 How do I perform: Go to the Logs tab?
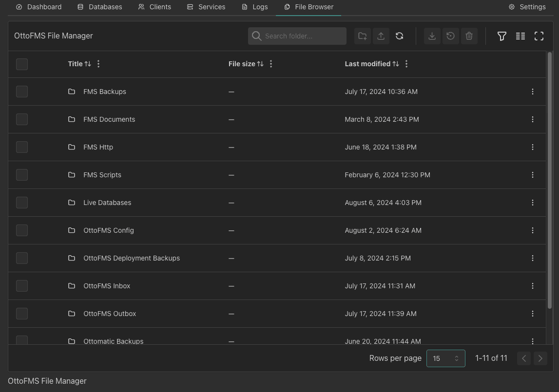[255, 7]
